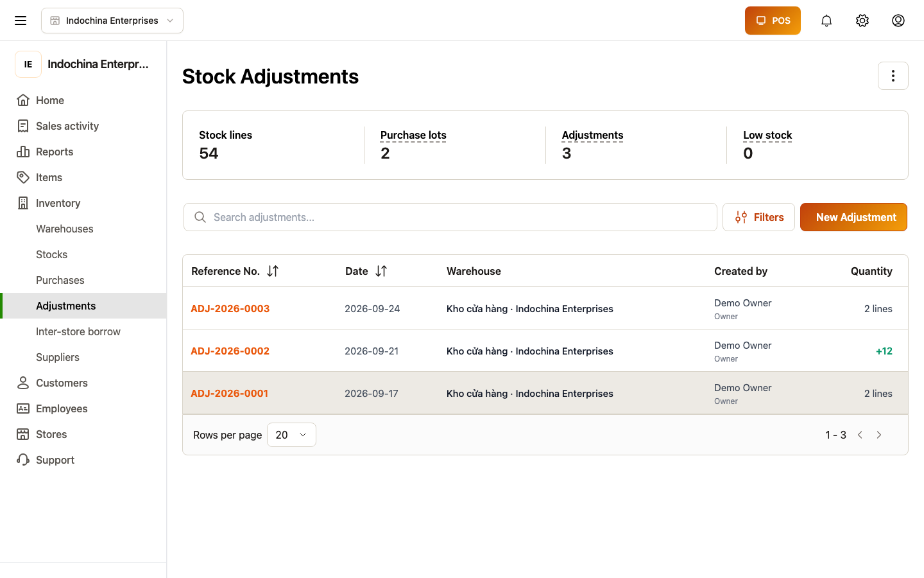Open Items section
The height and width of the screenshot is (578, 924).
point(83,177)
